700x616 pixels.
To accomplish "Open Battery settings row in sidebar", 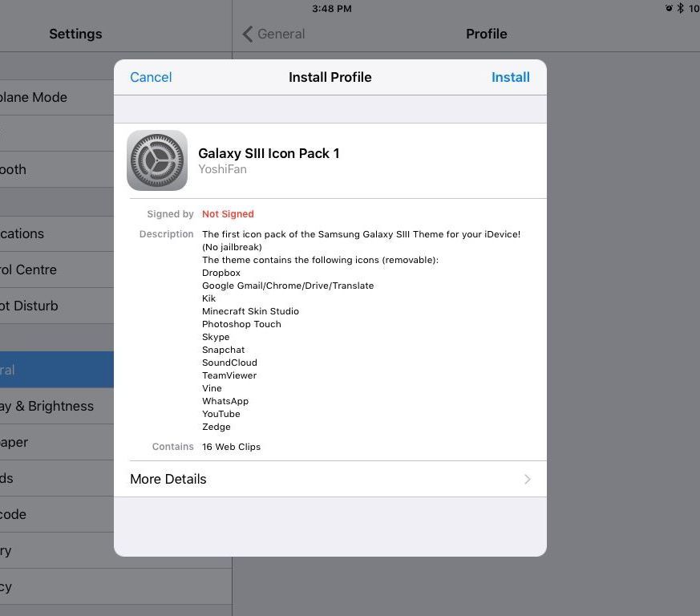I will (x=57, y=550).
